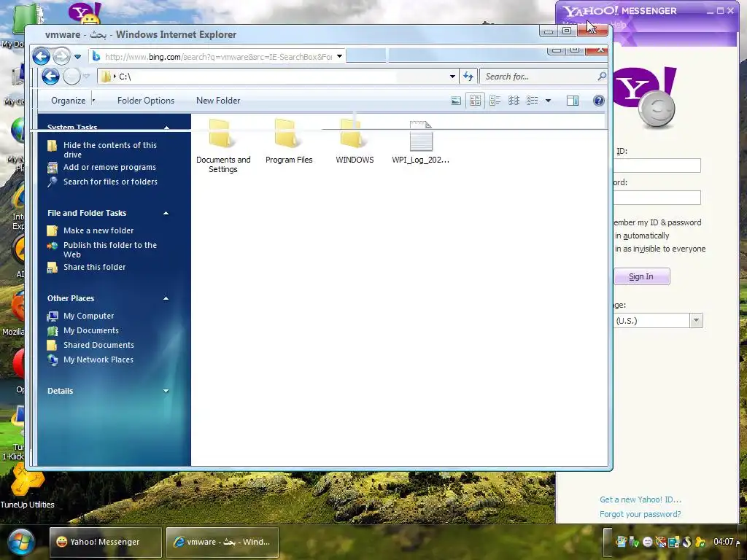This screenshot has height=560, width=747.
Task: Click the forward arrow beside C:\ address
Action: tap(71, 76)
